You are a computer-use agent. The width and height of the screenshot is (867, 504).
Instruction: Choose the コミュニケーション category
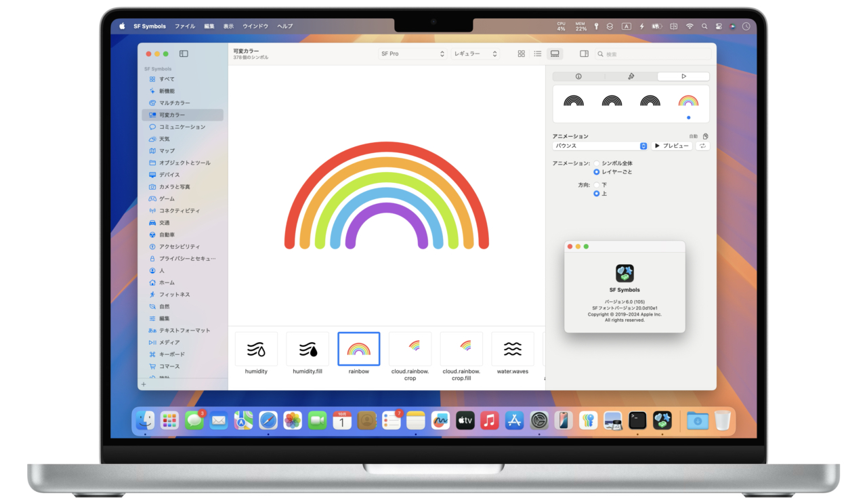tap(182, 127)
